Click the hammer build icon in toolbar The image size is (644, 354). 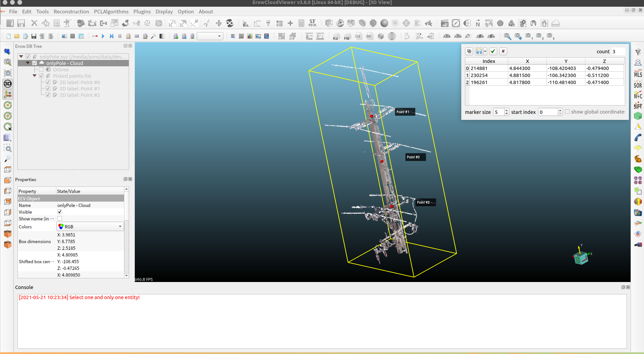coord(153,36)
